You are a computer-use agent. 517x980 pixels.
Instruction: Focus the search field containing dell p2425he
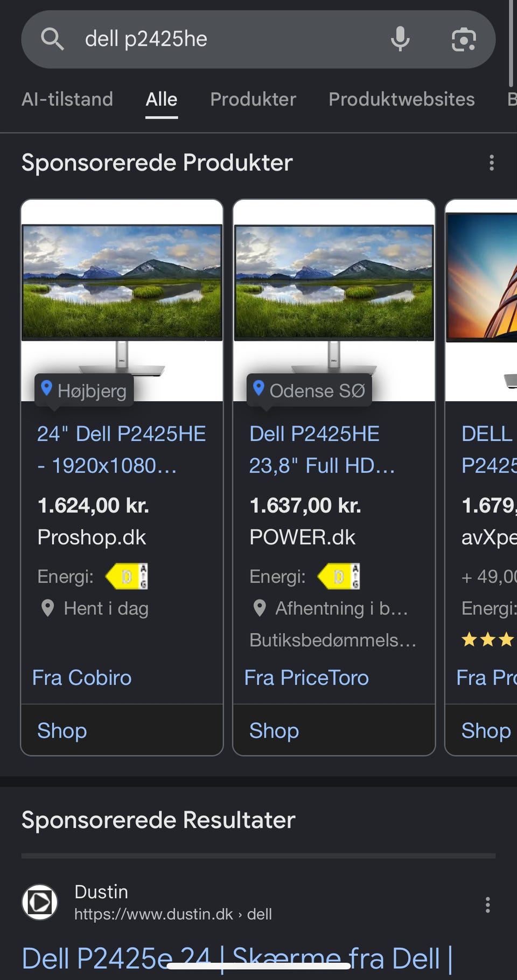click(x=232, y=39)
